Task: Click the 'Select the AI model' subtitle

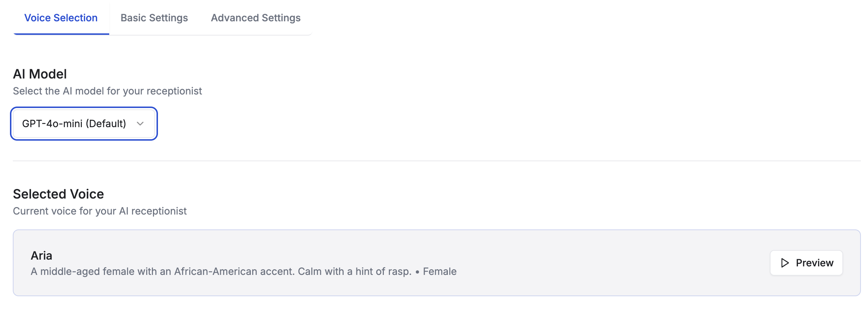Action: point(107,91)
